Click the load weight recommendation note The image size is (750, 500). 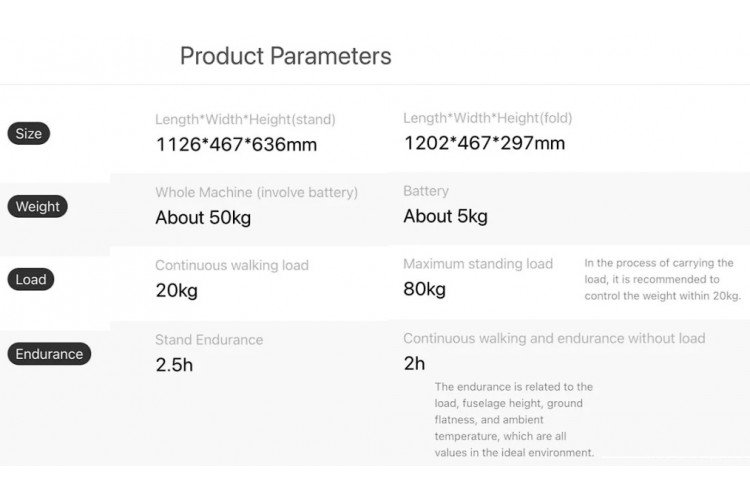tap(662, 279)
